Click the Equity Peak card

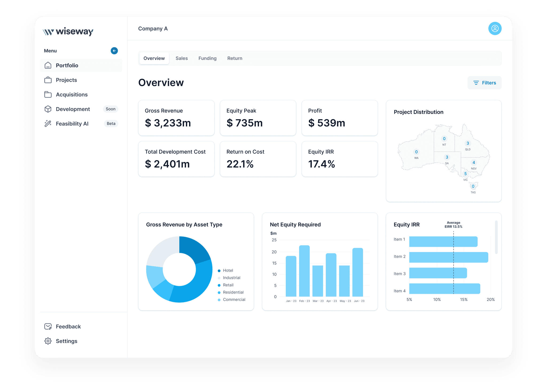[x=258, y=118]
